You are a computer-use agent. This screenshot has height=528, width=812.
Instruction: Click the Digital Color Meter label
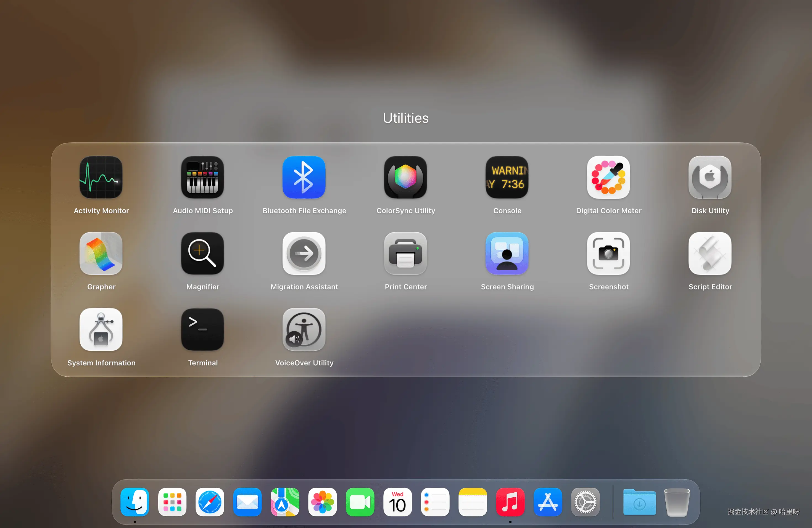[x=609, y=210]
